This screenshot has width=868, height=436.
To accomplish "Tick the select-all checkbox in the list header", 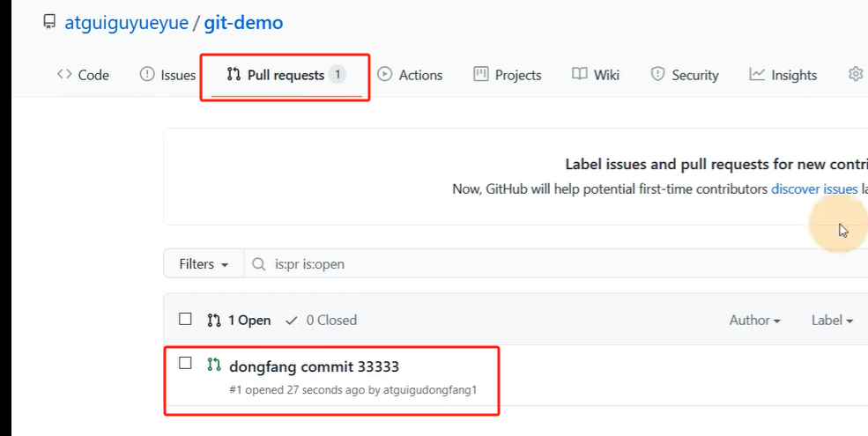I will pos(185,319).
